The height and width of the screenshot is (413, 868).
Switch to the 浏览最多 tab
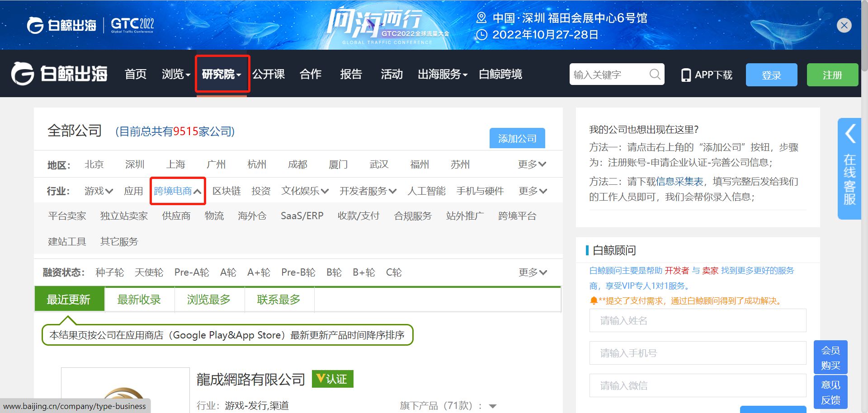(209, 300)
